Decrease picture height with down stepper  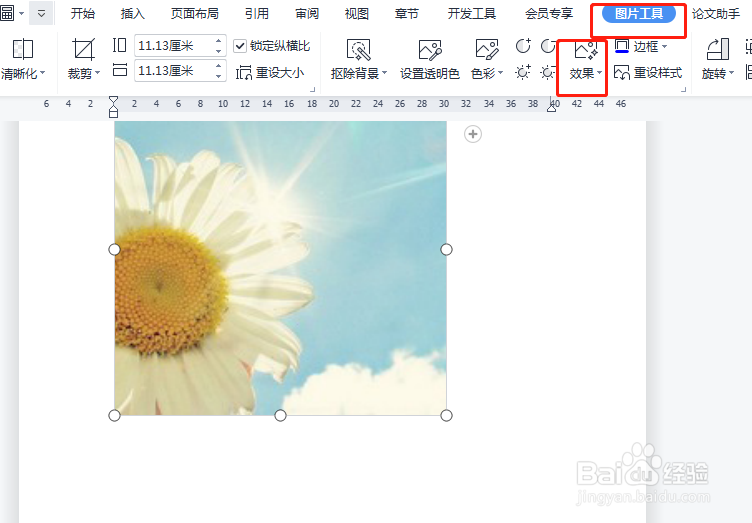tap(219, 51)
